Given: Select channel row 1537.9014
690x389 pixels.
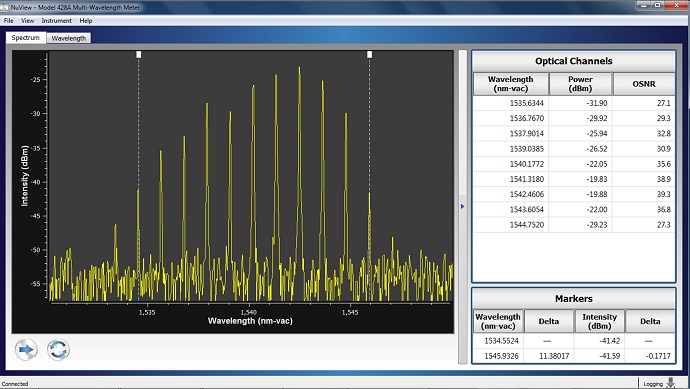Looking at the screenshot, I should [574, 133].
